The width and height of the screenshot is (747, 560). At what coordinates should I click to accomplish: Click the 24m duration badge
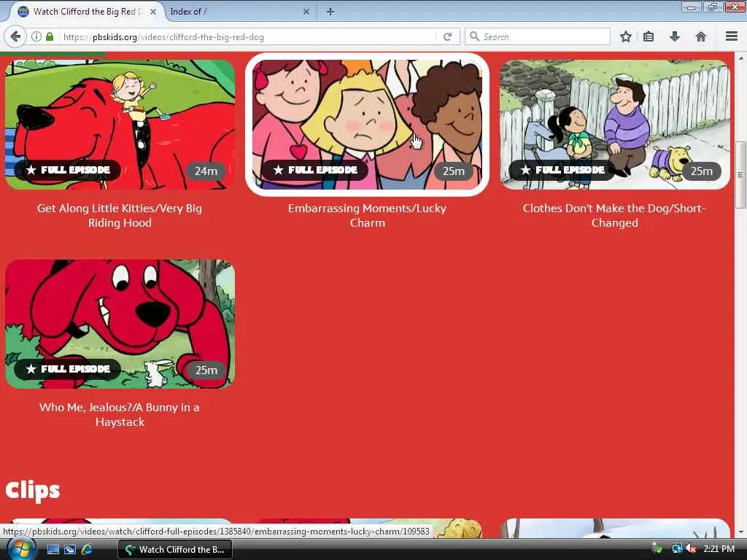coord(206,171)
